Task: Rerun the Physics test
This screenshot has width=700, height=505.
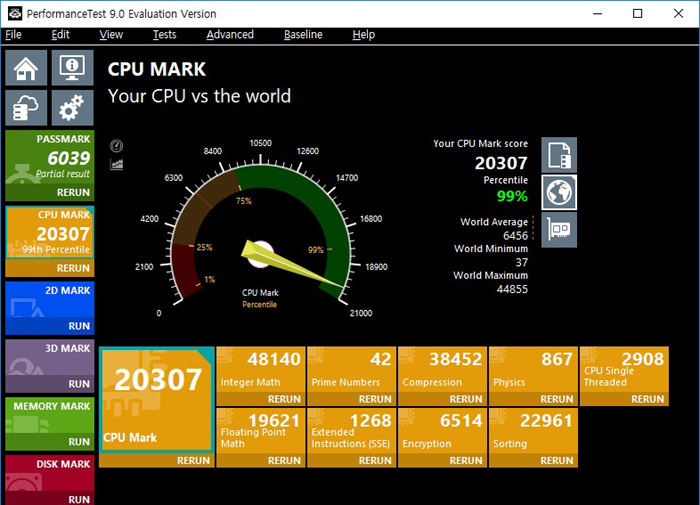Action: pyautogui.click(x=533, y=399)
